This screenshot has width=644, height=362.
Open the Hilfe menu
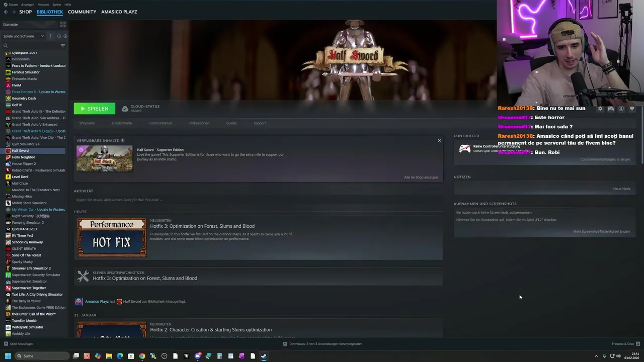click(67, 5)
